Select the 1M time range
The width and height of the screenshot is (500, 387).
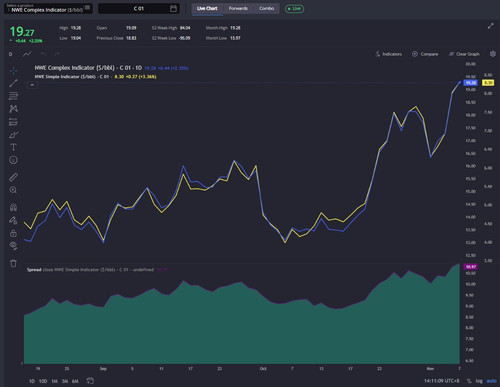[55, 381]
